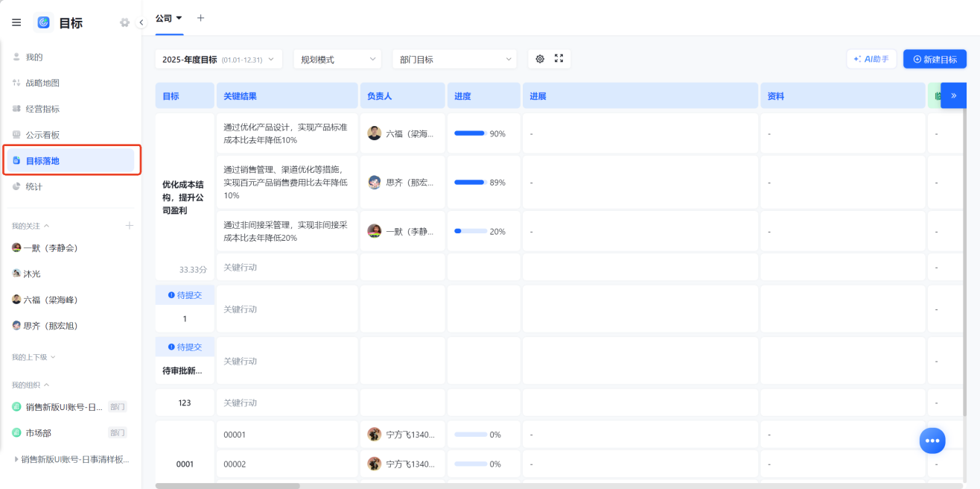This screenshot has width=980, height=489.
Task: Open 部门目标 dropdown
Action: 454,60
